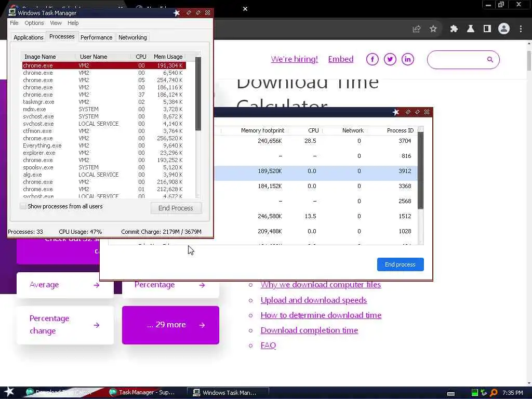Click the blue End process button
The height and width of the screenshot is (399, 532).
[401, 264]
